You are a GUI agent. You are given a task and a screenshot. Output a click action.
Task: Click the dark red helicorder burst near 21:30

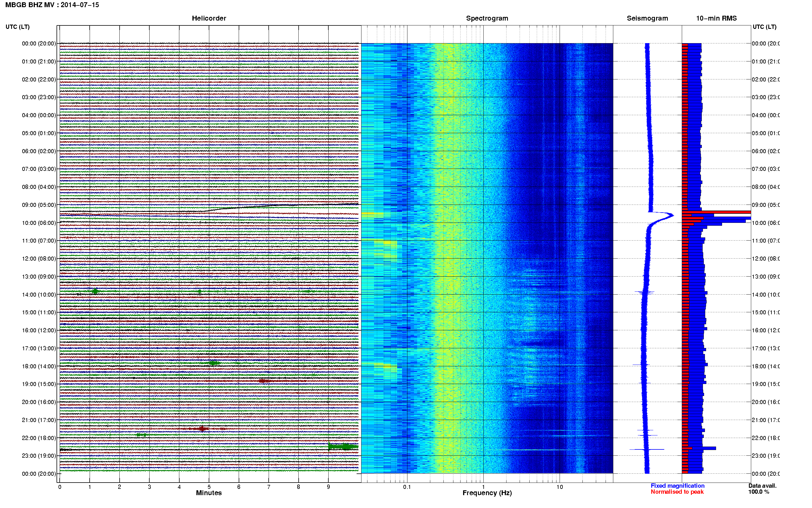(x=202, y=429)
